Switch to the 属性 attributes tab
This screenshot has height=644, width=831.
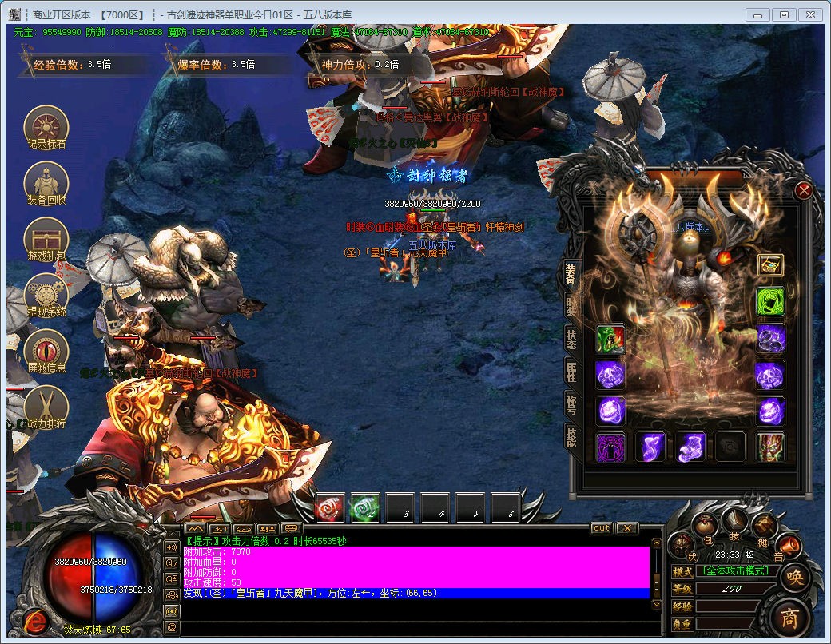pyautogui.click(x=571, y=372)
